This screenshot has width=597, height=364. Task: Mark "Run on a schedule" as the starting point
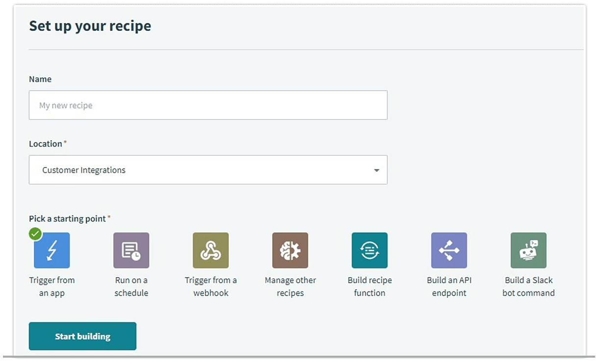pyautogui.click(x=131, y=250)
